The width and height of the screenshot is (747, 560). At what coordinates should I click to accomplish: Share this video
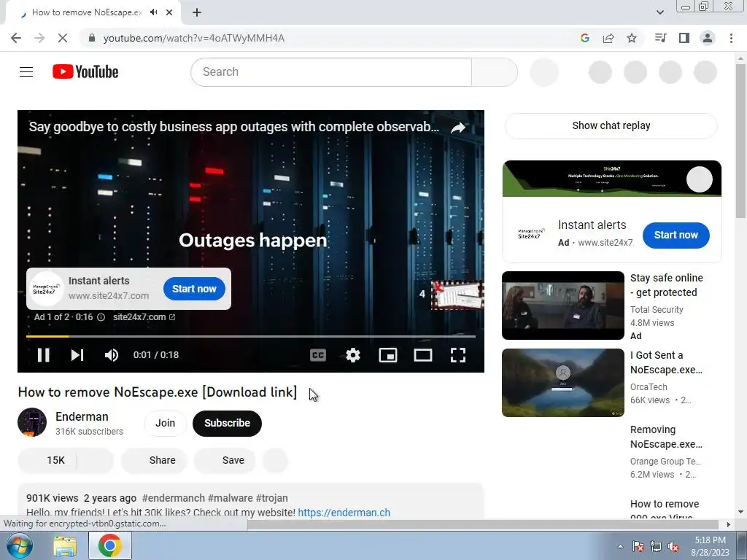pyautogui.click(x=154, y=460)
